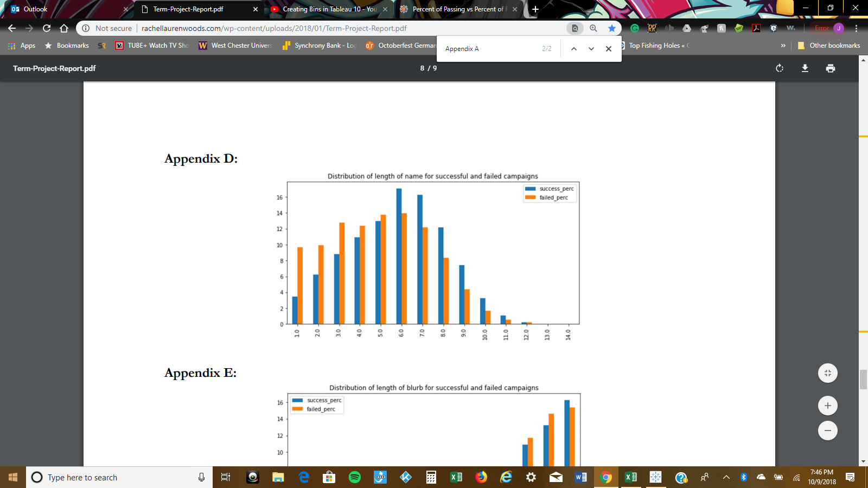Open the Chrome three-dot menu
868x488 pixels.
(x=856, y=28)
